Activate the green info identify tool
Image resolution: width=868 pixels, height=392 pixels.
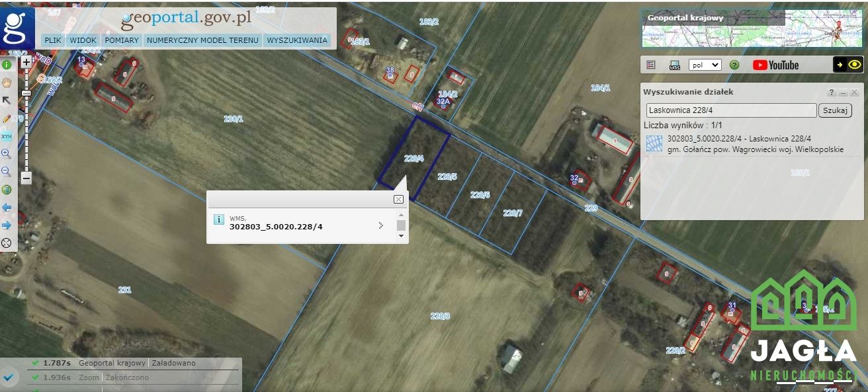pos(7,65)
